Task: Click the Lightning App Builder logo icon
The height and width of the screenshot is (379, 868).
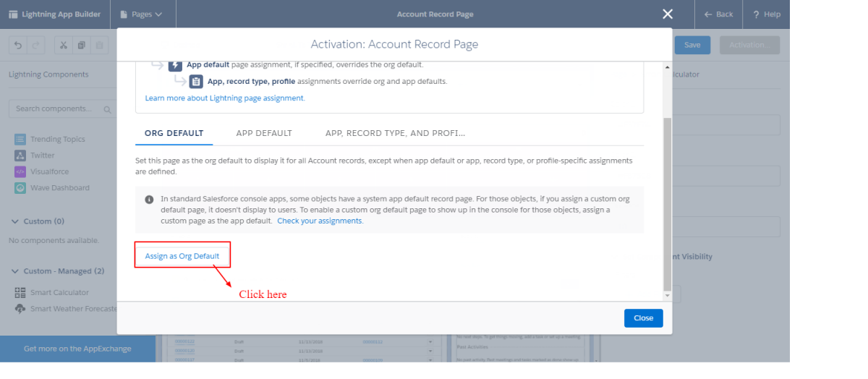Action: click(x=14, y=14)
